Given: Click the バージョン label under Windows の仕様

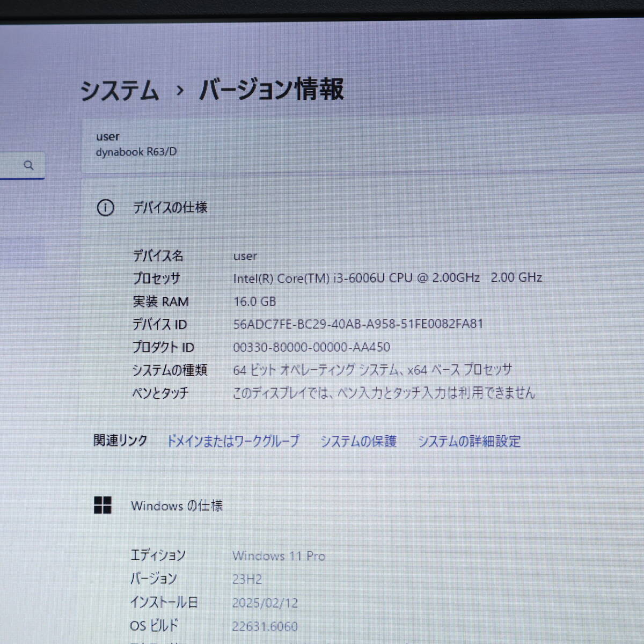Looking at the screenshot, I should (153, 579).
